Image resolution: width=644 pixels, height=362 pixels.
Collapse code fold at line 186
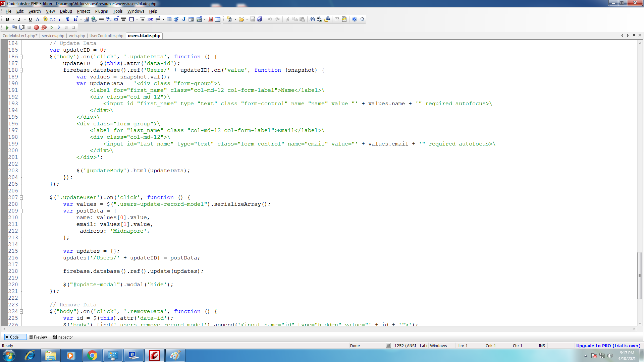point(21,57)
